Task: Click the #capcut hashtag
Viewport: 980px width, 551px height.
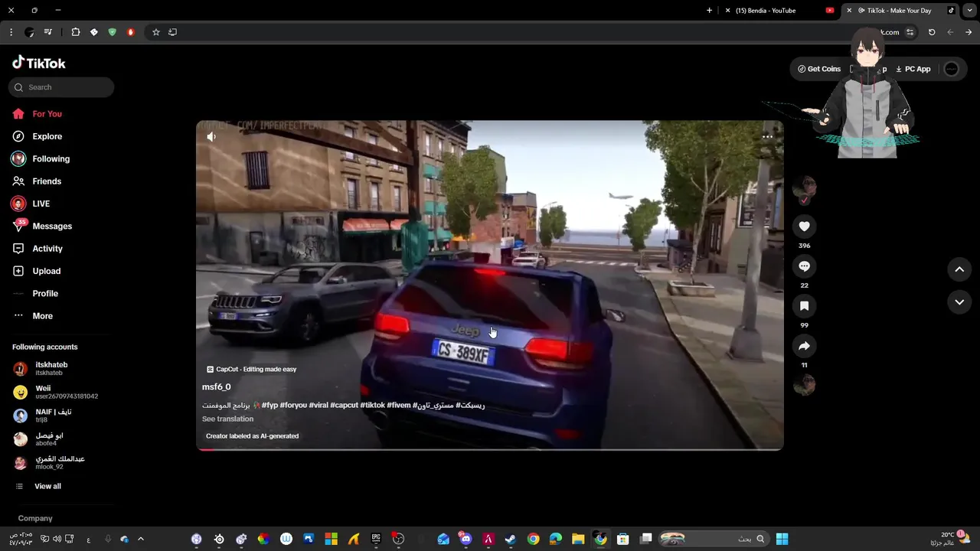Action: pos(344,406)
